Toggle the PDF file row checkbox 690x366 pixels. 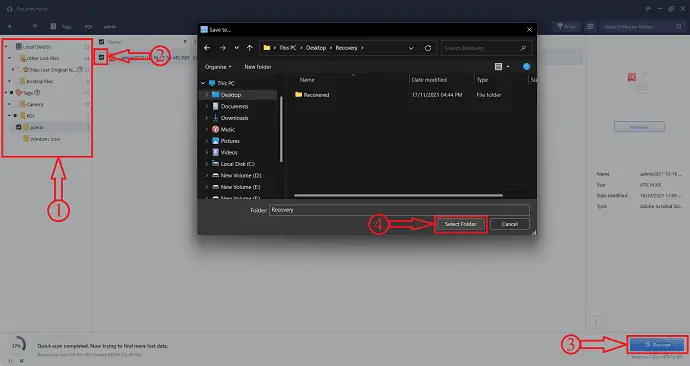pyautogui.click(x=102, y=58)
